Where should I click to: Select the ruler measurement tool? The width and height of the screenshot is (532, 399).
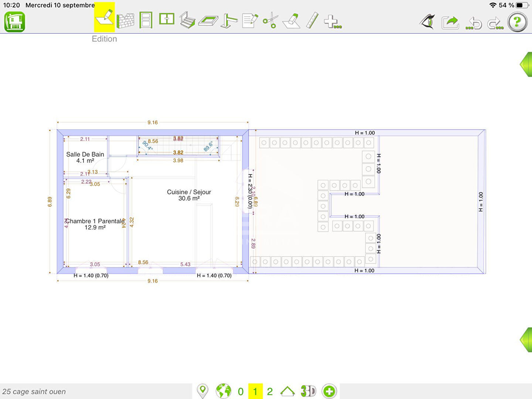point(312,20)
